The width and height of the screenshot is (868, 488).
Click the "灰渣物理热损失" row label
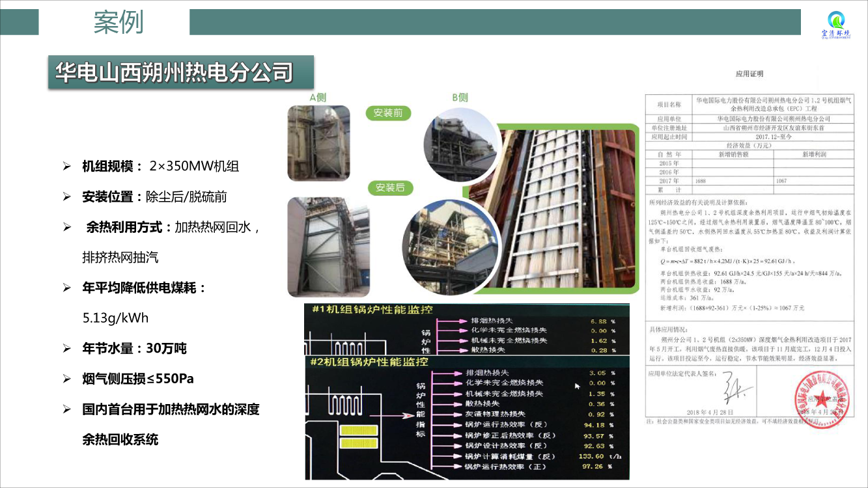[x=496, y=414]
